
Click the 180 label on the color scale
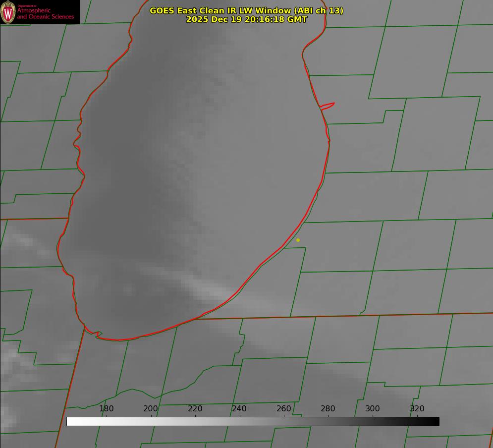[x=106, y=408]
